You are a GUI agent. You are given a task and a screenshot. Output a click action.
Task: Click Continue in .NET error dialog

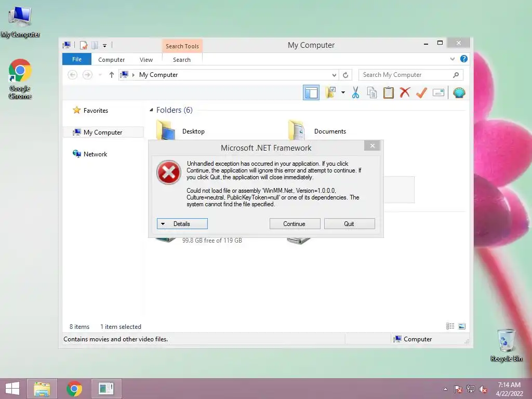point(295,223)
